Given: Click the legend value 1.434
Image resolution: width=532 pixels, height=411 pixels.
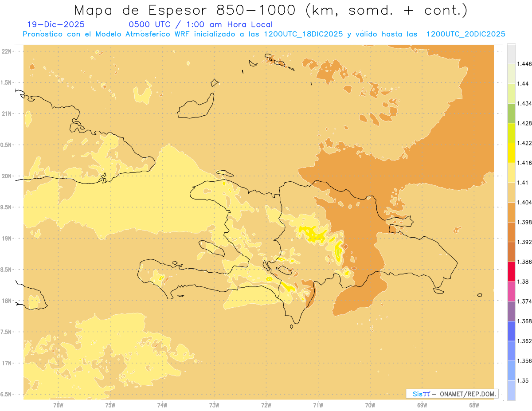Looking at the screenshot, I should [524, 104].
